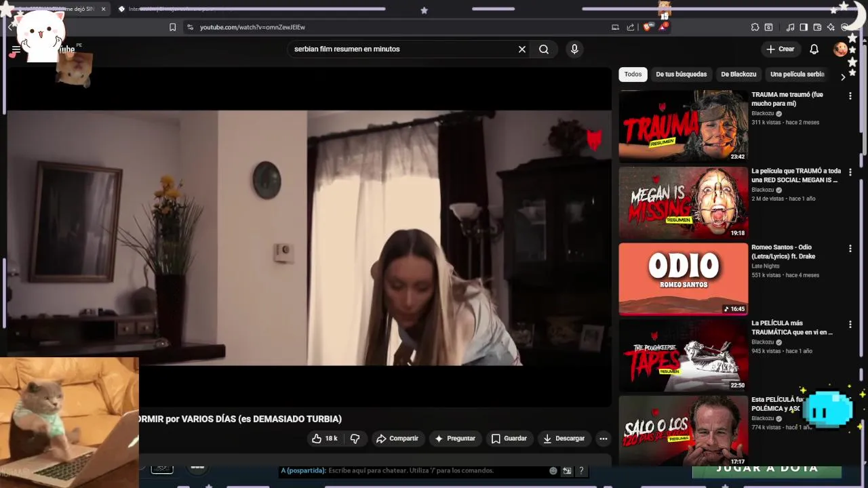Screen dimensions: 868x488
Task: Open MEGAN IS MISSING video thumbnail
Action: coord(683,203)
